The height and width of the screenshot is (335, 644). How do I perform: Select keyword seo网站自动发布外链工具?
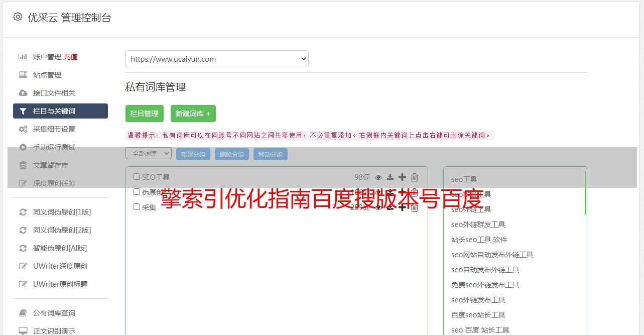pyautogui.click(x=492, y=255)
